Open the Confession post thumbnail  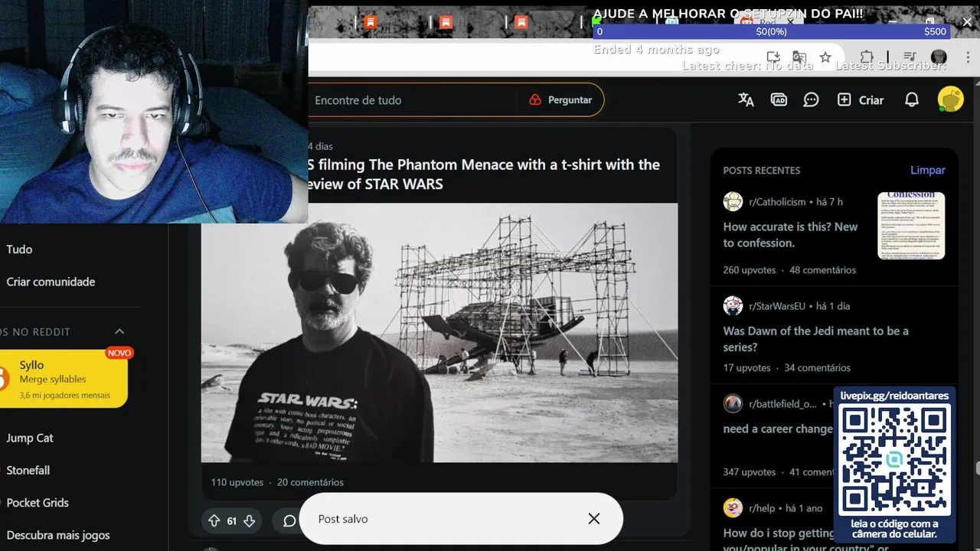911,226
